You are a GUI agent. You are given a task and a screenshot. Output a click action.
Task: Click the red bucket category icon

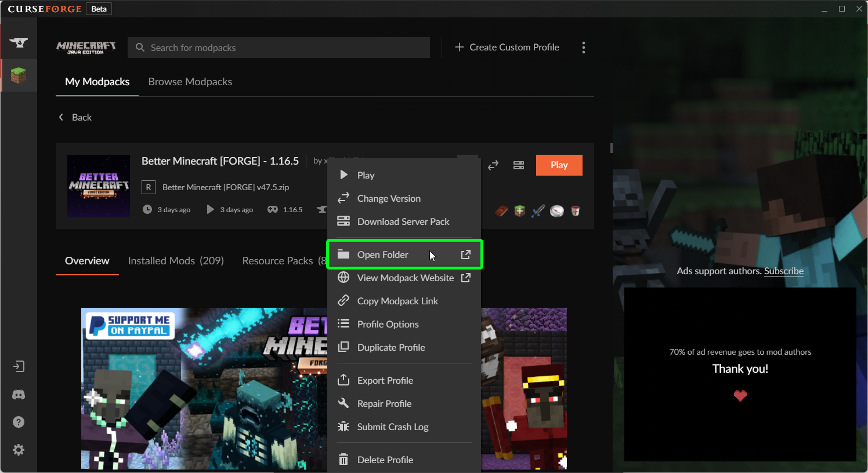pyautogui.click(x=576, y=211)
